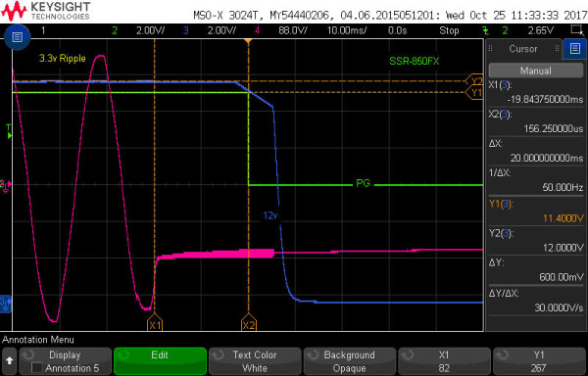Click the trigger level T marker at left
Screen dimensions: 588x376
[9, 131]
